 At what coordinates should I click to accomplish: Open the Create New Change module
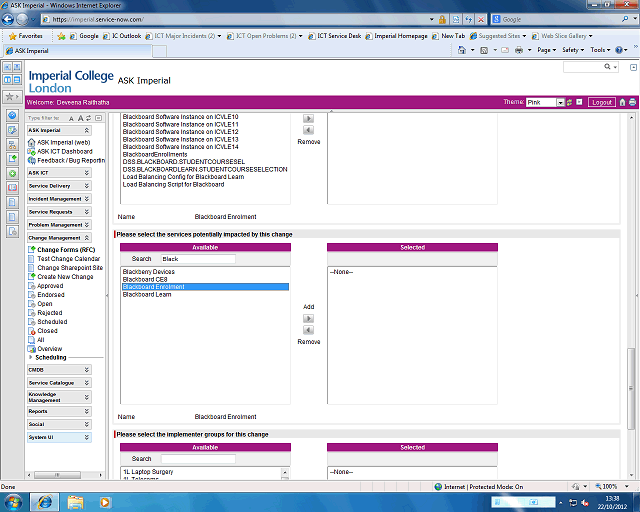click(x=65, y=276)
